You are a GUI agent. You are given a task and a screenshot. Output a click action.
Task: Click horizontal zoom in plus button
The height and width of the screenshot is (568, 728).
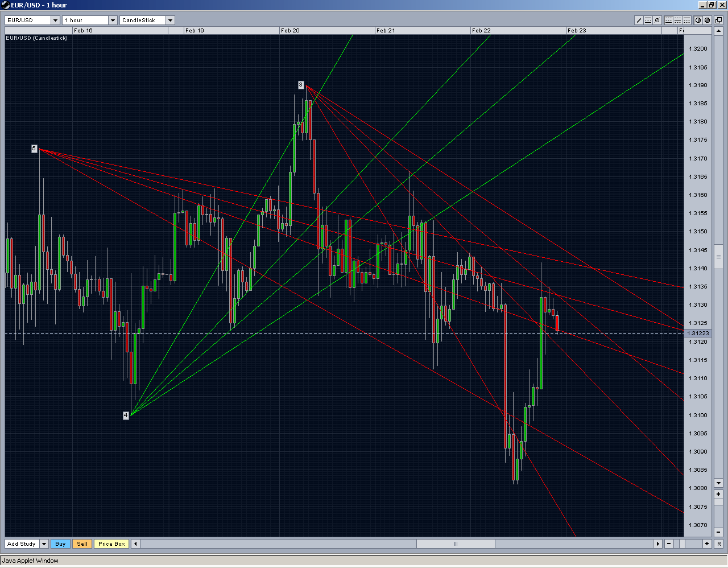point(707,544)
